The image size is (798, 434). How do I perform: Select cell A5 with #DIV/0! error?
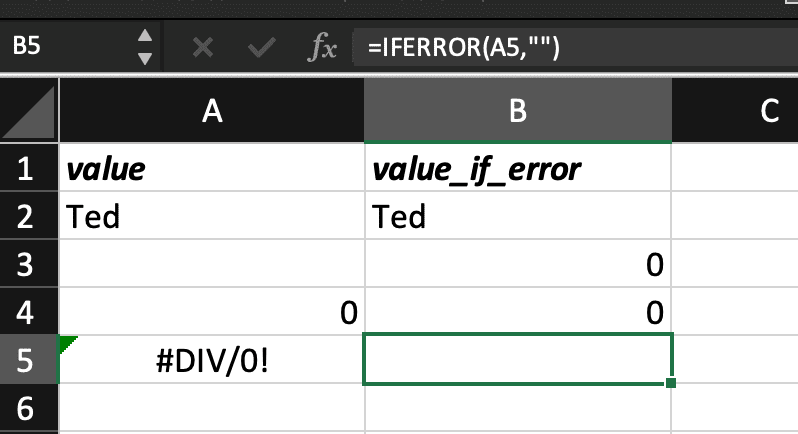211,360
